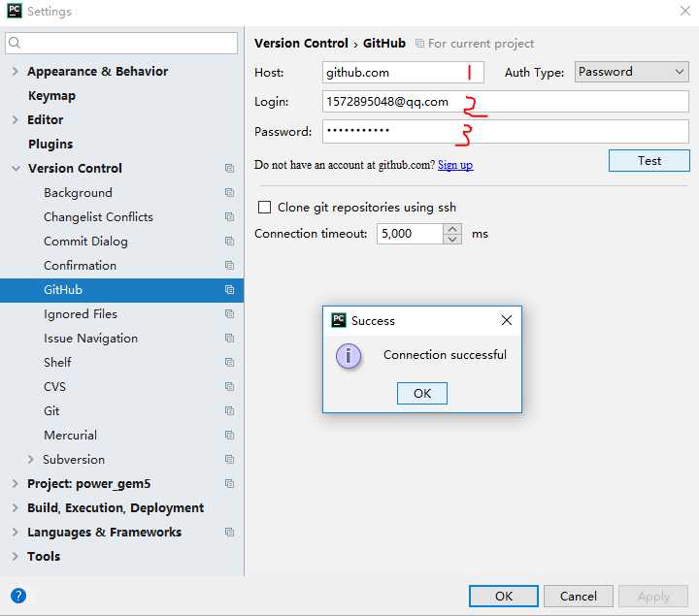Open Ignored Files settings
The image size is (699, 616).
tap(81, 314)
